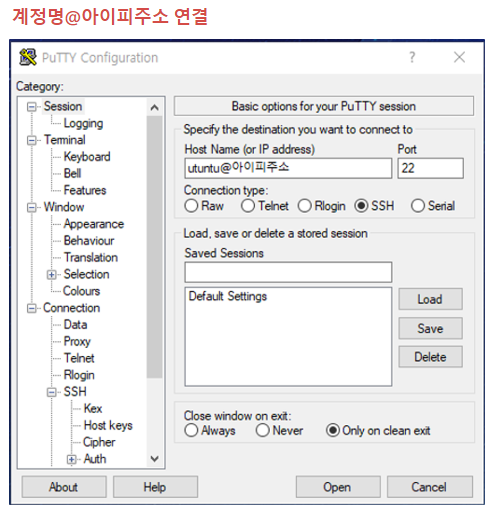Screen dimensions: 490x512
Task: Click the Load button
Action: [x=430, y=299]
